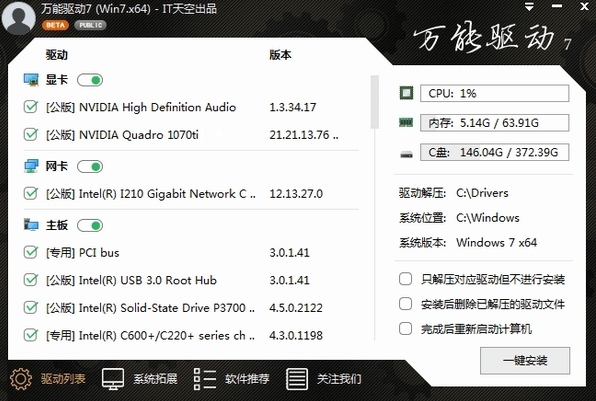
Task: Uncheck NVIDIA Quadro 1070ti driver
Action: [30, 135]
